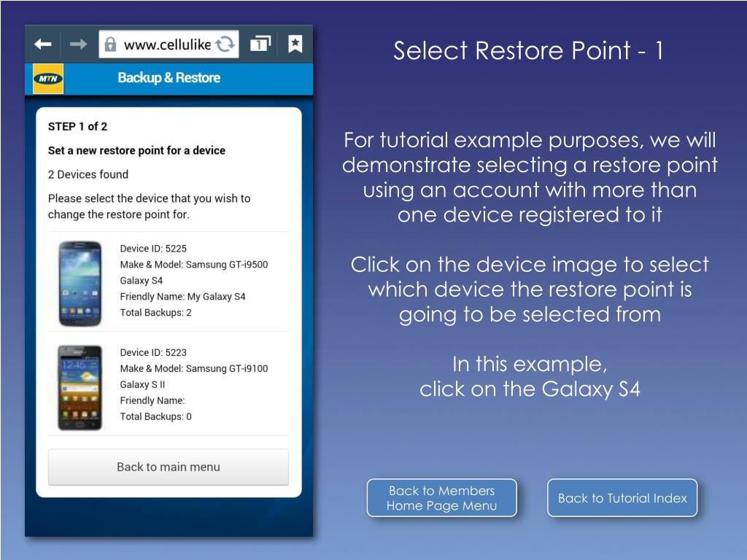This screenshot has height=560, width=747.
Task: Click the Device ID: 5223 text
Action: (x=153, y=352)
